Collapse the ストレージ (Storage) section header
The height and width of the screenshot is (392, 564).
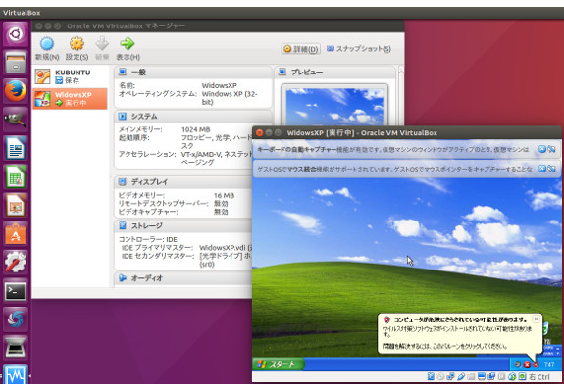(x=184, y=225)
